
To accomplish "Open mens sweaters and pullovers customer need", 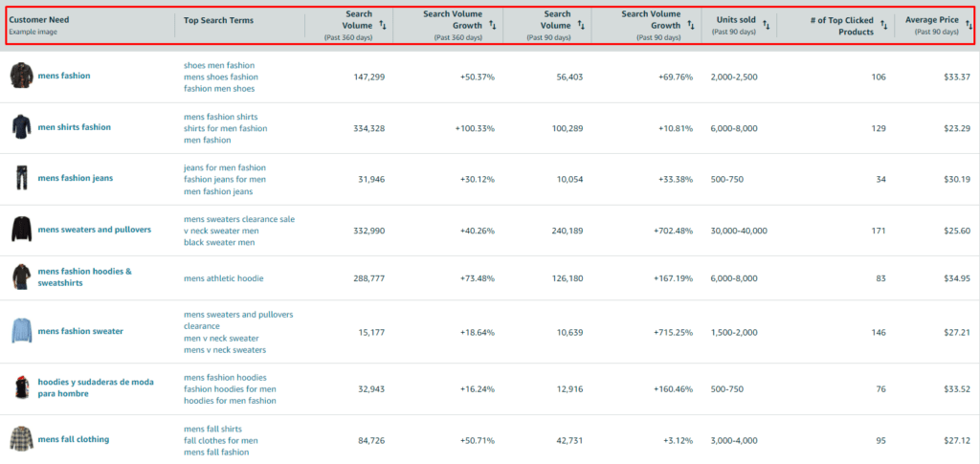I will click(95, 230).
